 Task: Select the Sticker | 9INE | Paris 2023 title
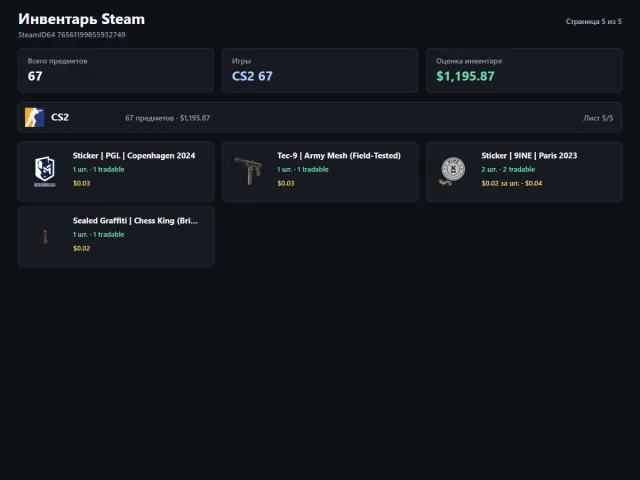(x=529, y=156)
